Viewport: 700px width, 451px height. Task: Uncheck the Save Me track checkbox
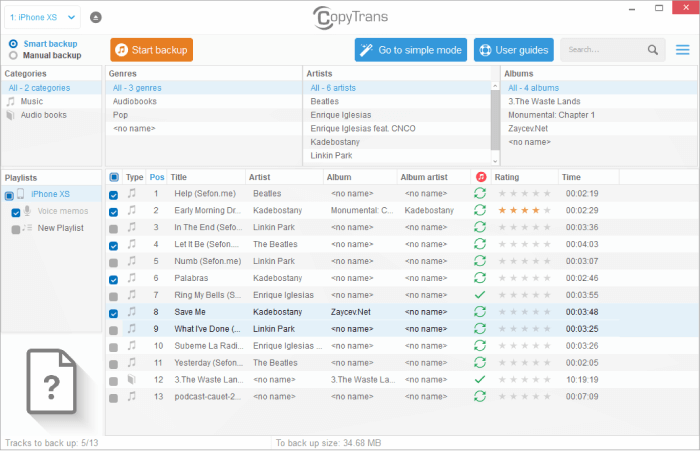pyautogui.click(x=113, y=313)
